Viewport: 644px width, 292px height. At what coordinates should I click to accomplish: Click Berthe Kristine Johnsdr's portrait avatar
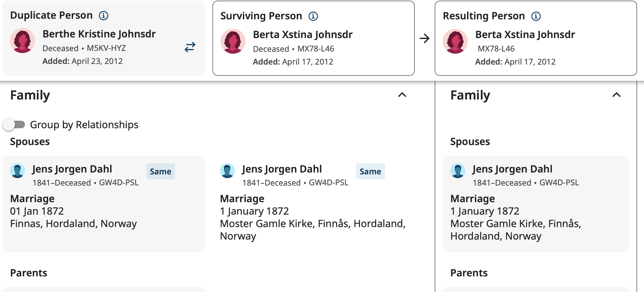point(22,41)
